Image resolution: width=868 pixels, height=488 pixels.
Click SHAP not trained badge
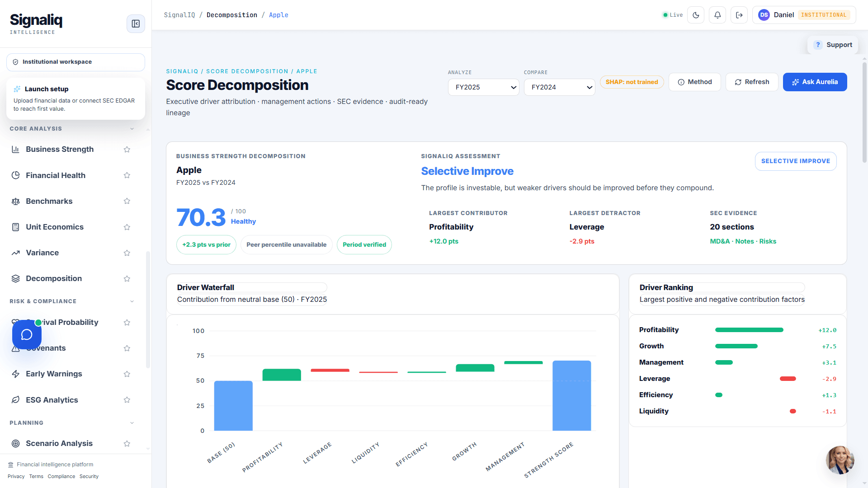pos(632,82)
